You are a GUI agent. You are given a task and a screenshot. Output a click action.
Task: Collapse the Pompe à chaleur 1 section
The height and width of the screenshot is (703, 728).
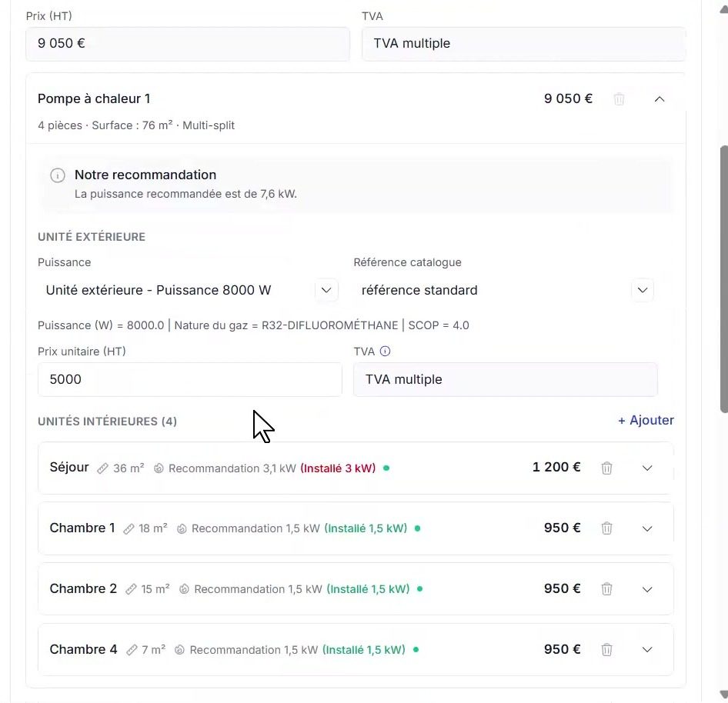pyautogui.click(x=660, y=99)
